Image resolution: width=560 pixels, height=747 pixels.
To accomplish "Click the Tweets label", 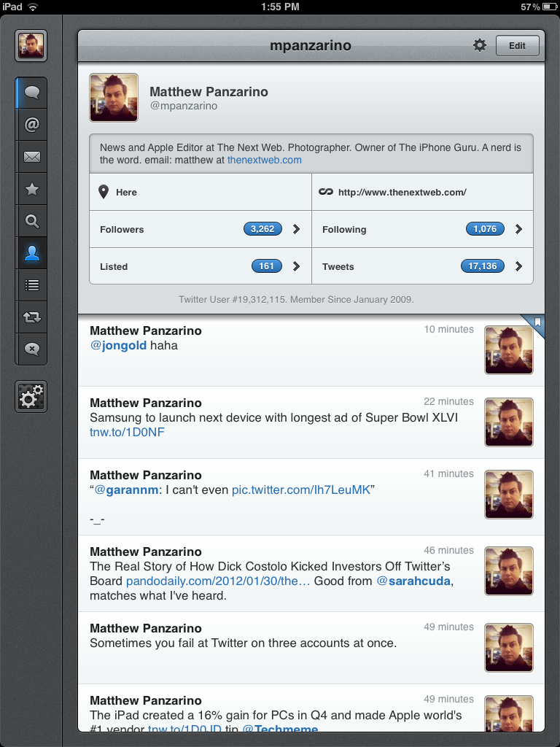I will click(x=338, y=267).
